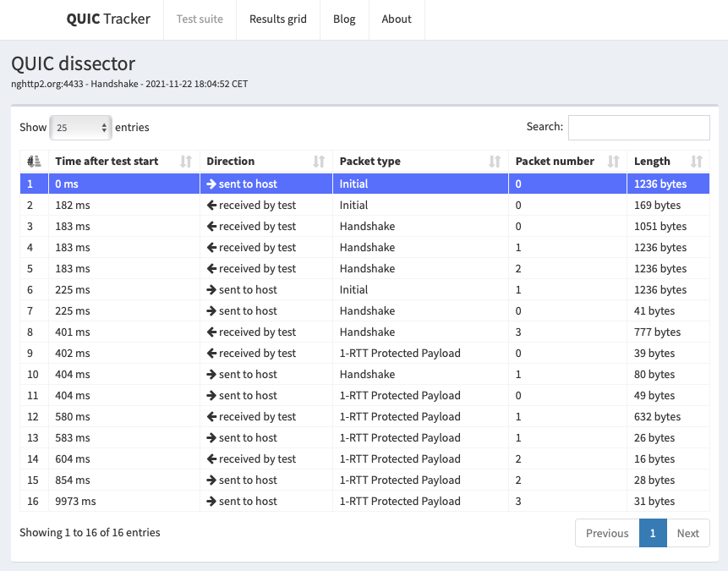Select pagination page 1
This screenshot has width=728, height=571.
[653, 533]
